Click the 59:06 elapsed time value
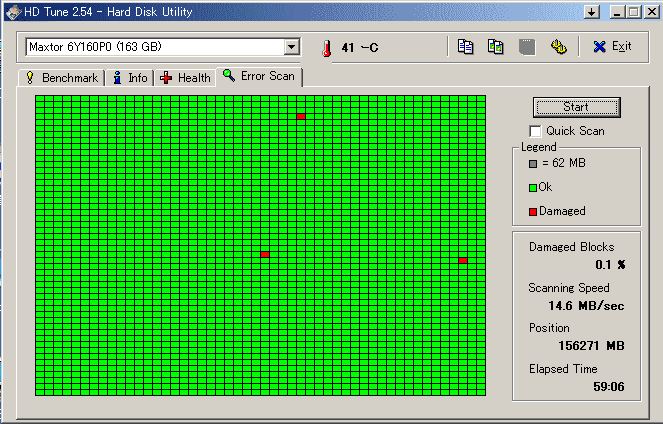This screenshot has width=663, height=424. (x=608, y=386)
